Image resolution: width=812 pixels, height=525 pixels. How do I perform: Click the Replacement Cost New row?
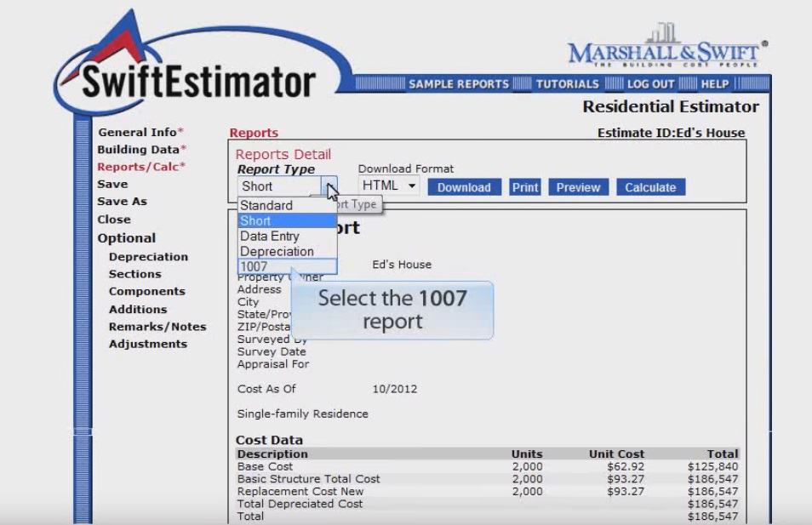488,491
